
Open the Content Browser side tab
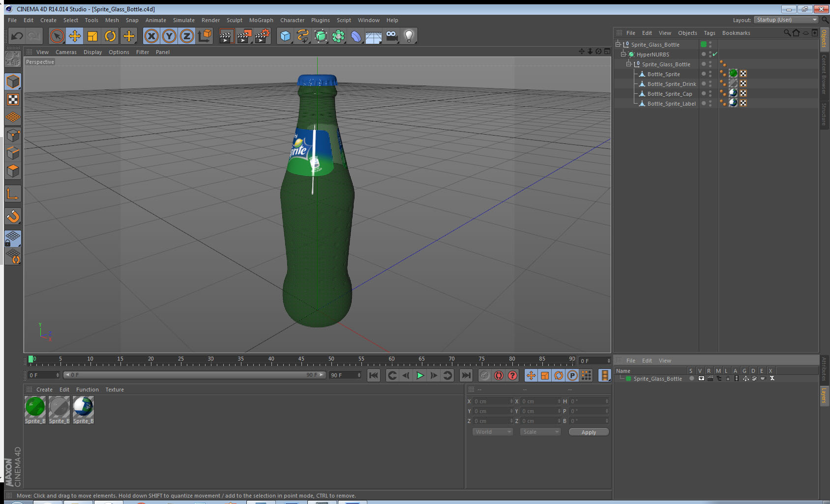(x=824, y=74)
